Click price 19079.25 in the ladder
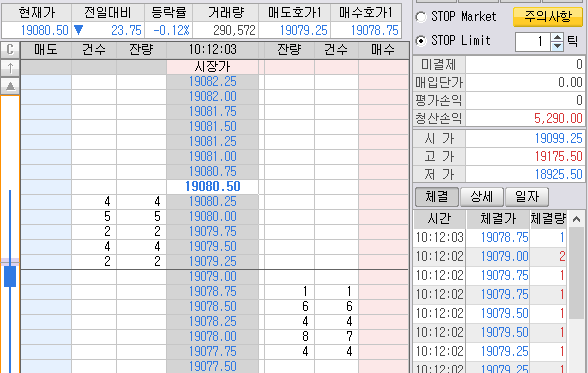588x373 pixels. coord(213,262)
